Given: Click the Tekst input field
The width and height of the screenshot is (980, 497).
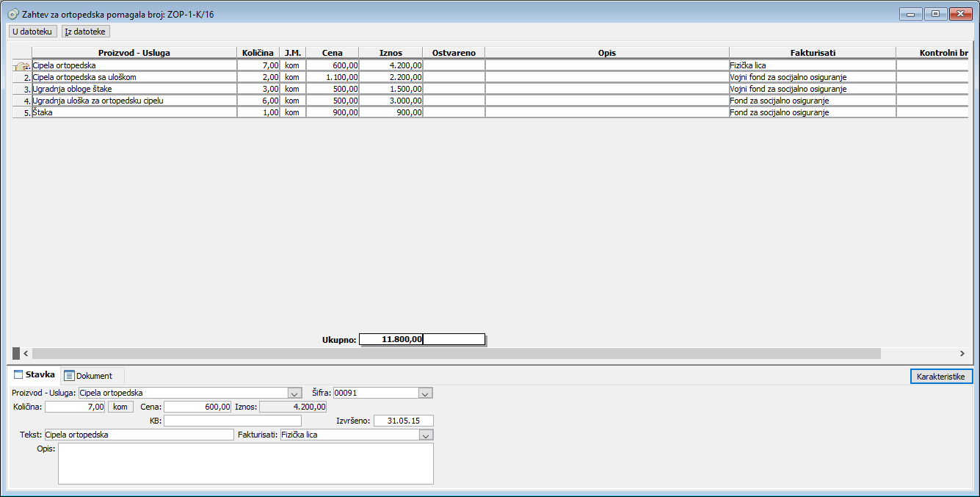Looking at the screenshot, I should pos(139,435).
